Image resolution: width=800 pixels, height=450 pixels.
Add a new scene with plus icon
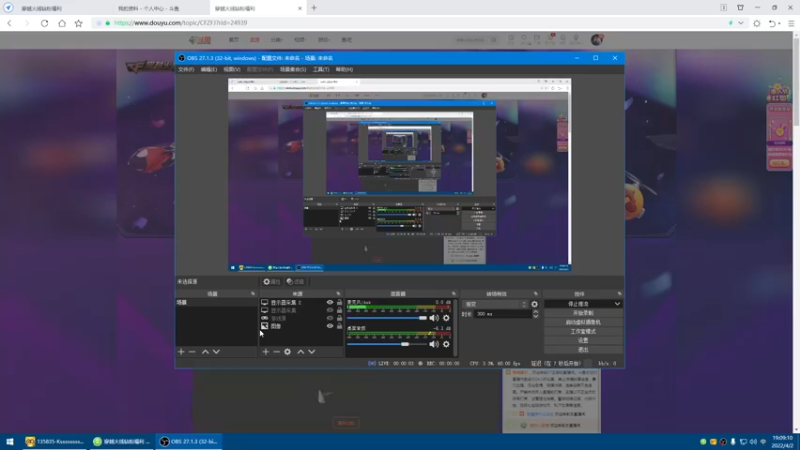click(181, 352)
